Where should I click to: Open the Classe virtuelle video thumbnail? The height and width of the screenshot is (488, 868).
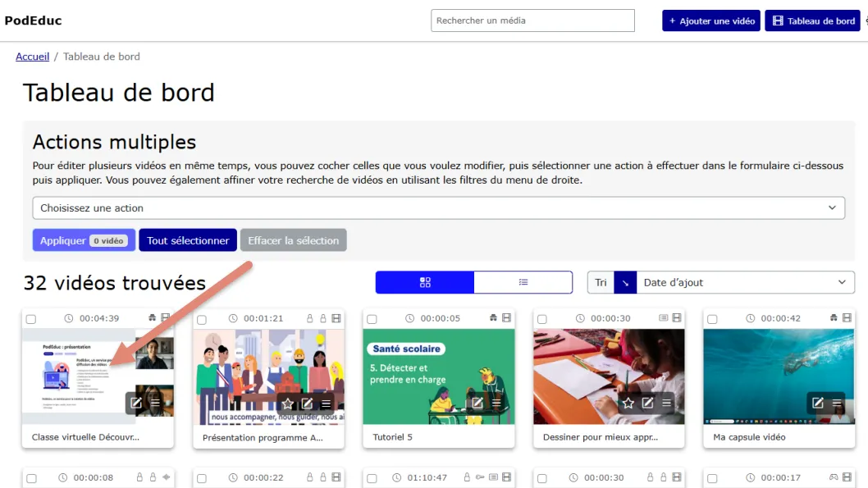[x=98, y=376]
